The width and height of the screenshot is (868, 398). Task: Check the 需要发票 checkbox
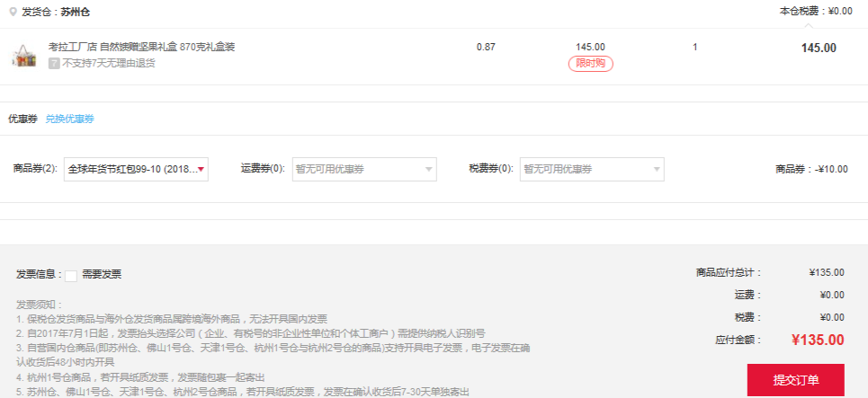tap(71, 276)
